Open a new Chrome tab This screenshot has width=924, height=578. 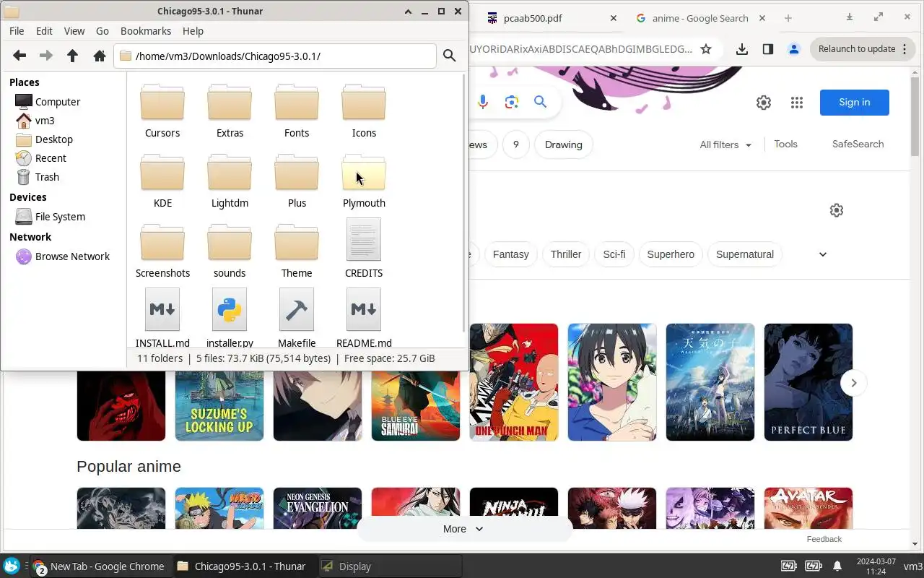pyautogui.click(x=788, y=18)
